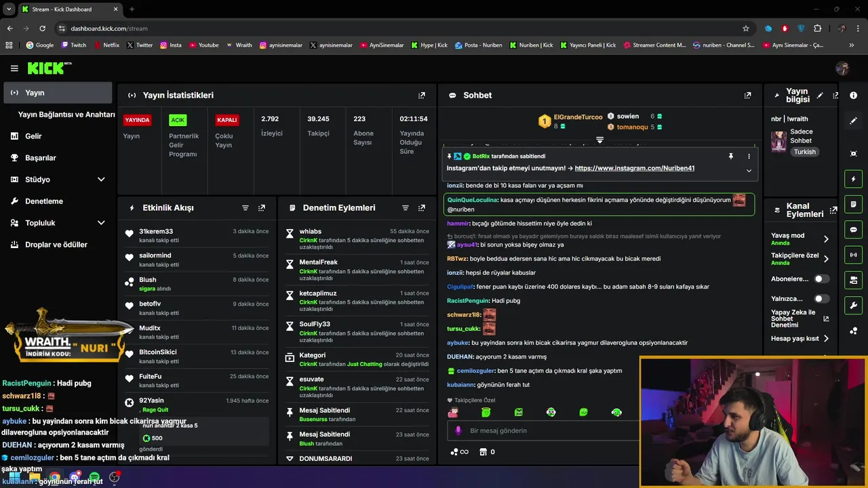
Task: Filter the Denetim Eylemleri list
Action: tap(406, 208)
